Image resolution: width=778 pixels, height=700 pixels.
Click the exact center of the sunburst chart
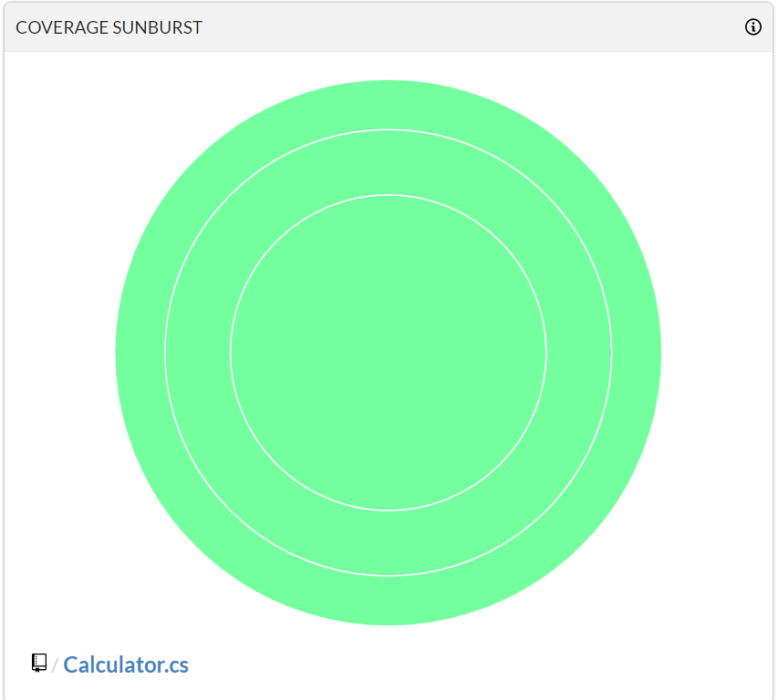[389, 353]
